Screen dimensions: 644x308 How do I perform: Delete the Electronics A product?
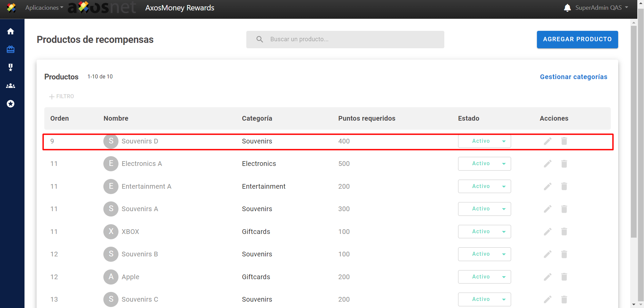[x=564, y=164]
